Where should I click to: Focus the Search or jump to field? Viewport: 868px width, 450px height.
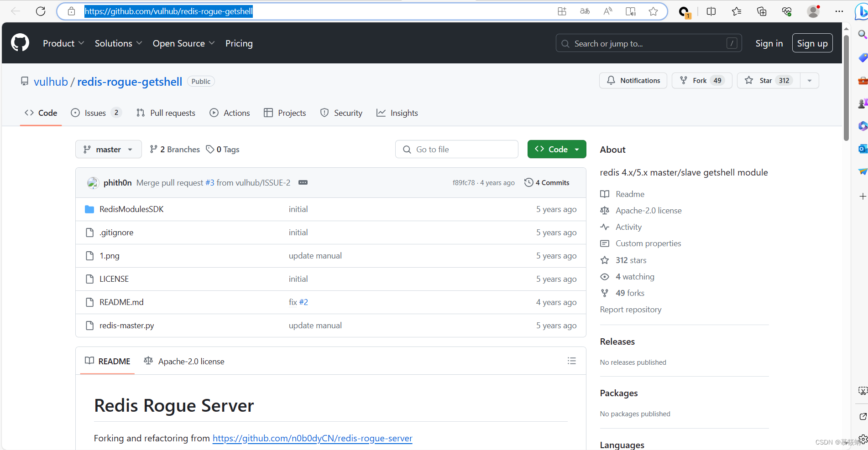649,43
